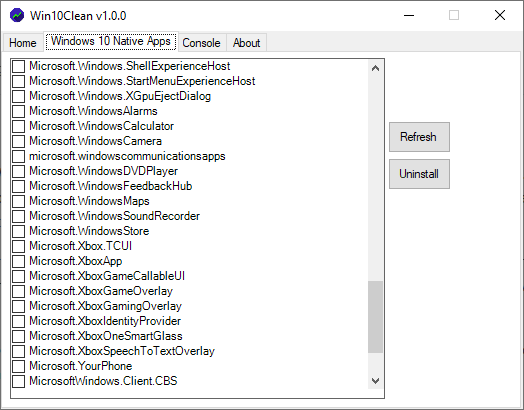Mark MicrosoftWindows.Client.CBS checkbox
Screen dimensions: 524x410
[18, 381]
